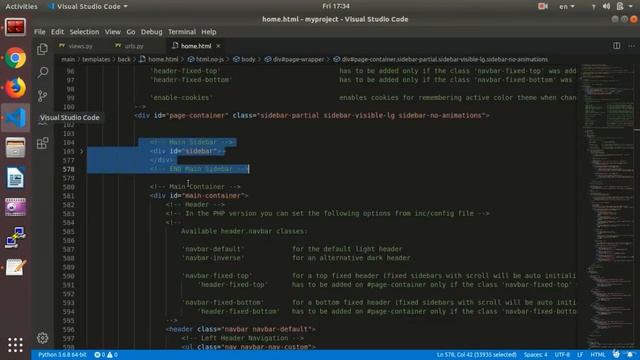Split the editor to the right
This screenshot has height=360, width=640.
click(617, 46)
